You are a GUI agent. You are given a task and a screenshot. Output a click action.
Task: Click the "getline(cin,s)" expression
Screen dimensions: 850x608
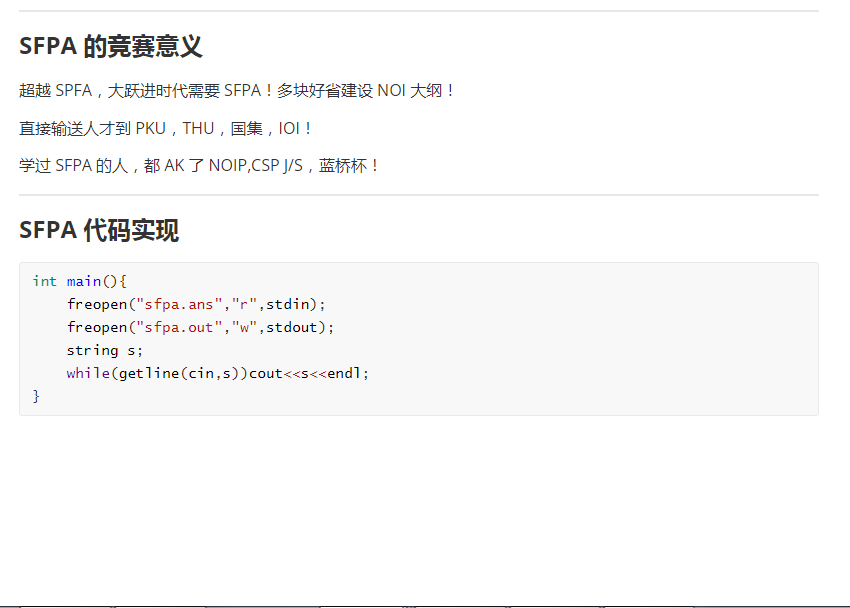[x=179, y=373]
